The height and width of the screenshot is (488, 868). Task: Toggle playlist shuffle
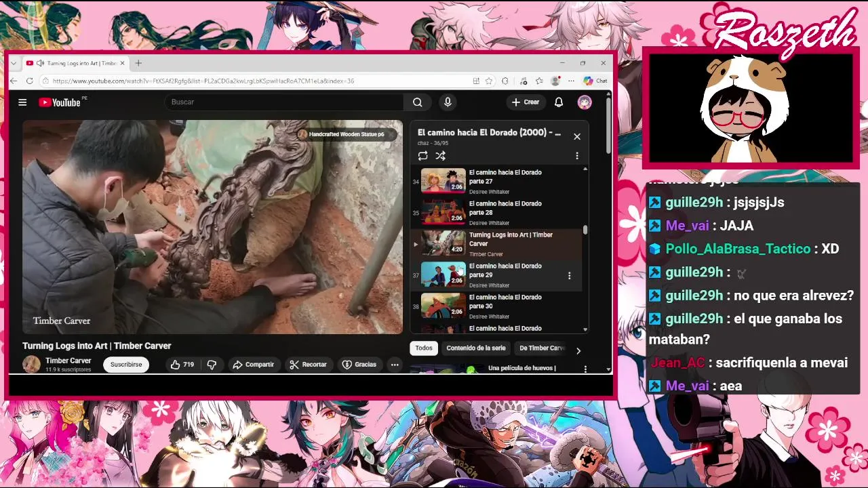coord(441,156)
